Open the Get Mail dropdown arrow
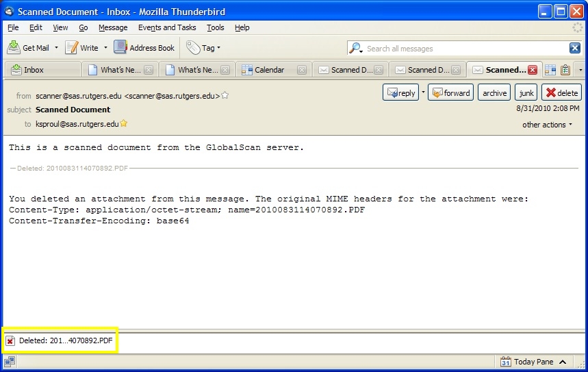The width and height of the screenshot is (588, 372). pos(56,48)
